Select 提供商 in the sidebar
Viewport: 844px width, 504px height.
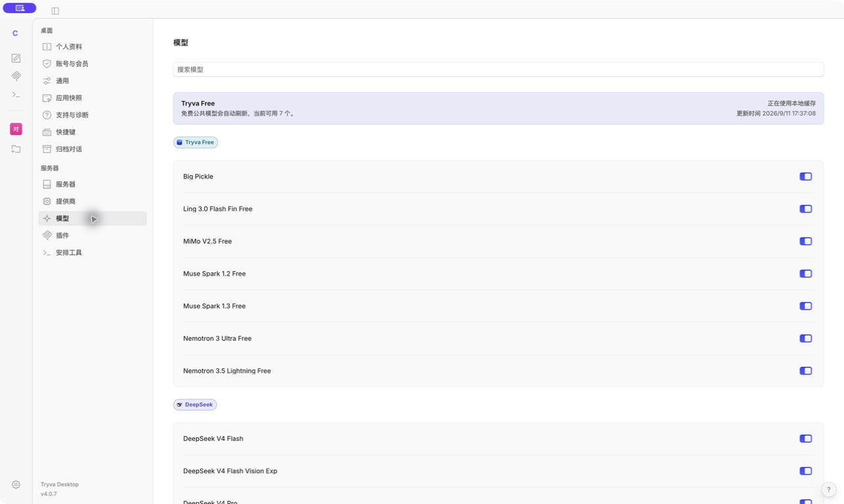click(x=93, y=201)
